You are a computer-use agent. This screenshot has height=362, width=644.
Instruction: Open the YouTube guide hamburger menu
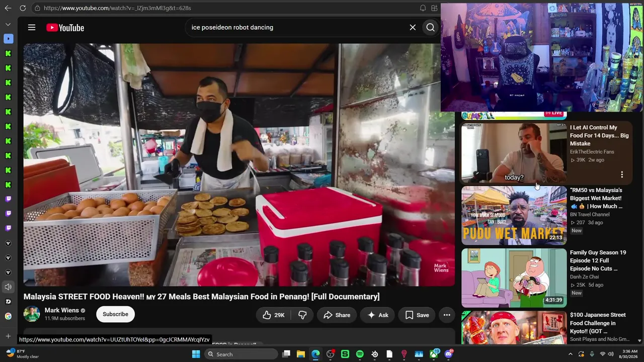coord(32,28)
